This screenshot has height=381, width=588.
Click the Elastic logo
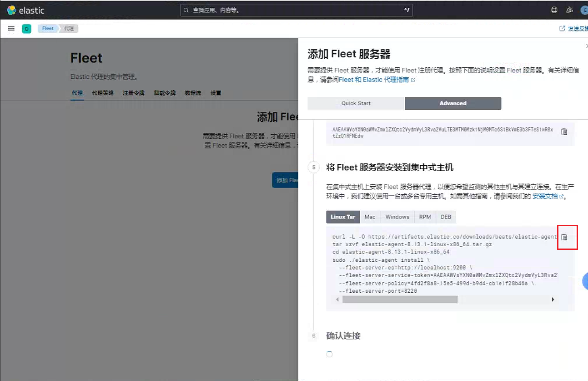(x=25, y=10)
